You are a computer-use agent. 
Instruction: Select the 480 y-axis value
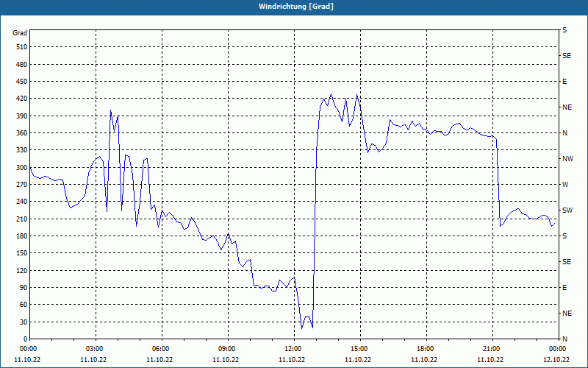22,64
